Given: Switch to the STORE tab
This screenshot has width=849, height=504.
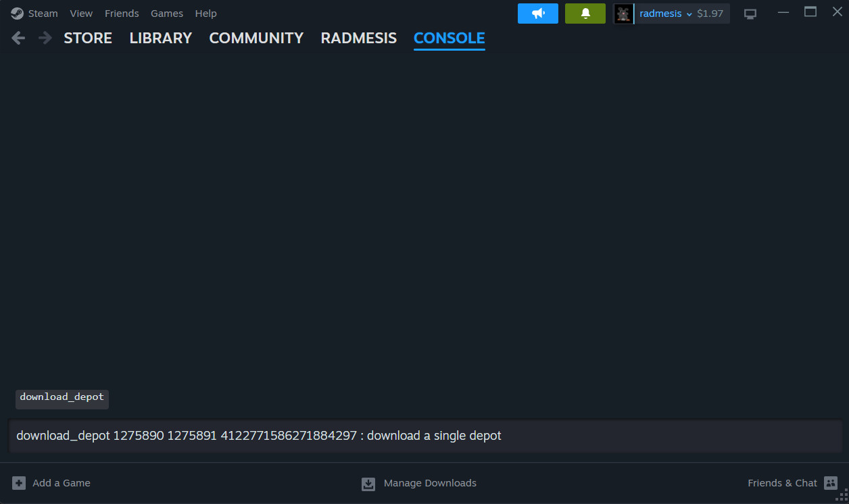Looking at the screenshot, I should point(88,38).
